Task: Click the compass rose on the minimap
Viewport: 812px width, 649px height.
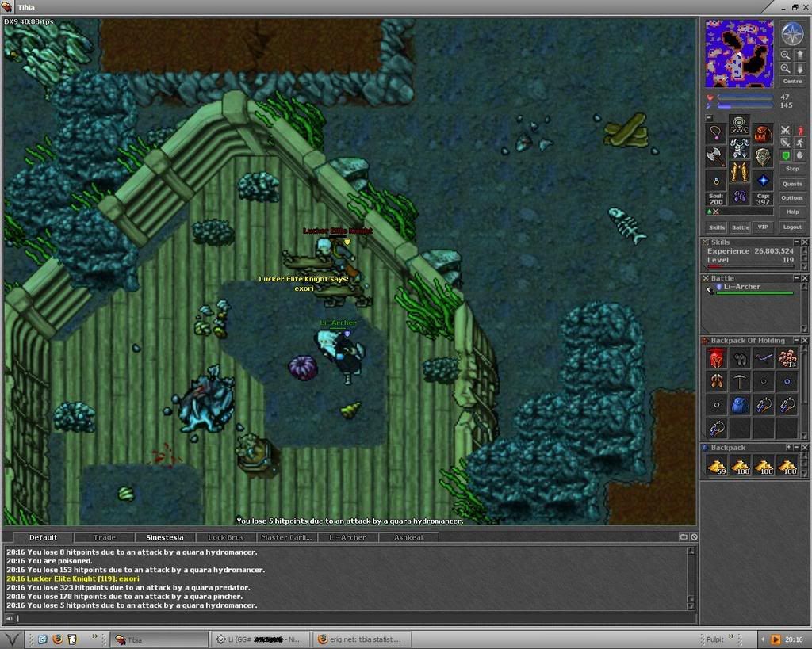Action: pyautogui.click(x=792, y=33)
